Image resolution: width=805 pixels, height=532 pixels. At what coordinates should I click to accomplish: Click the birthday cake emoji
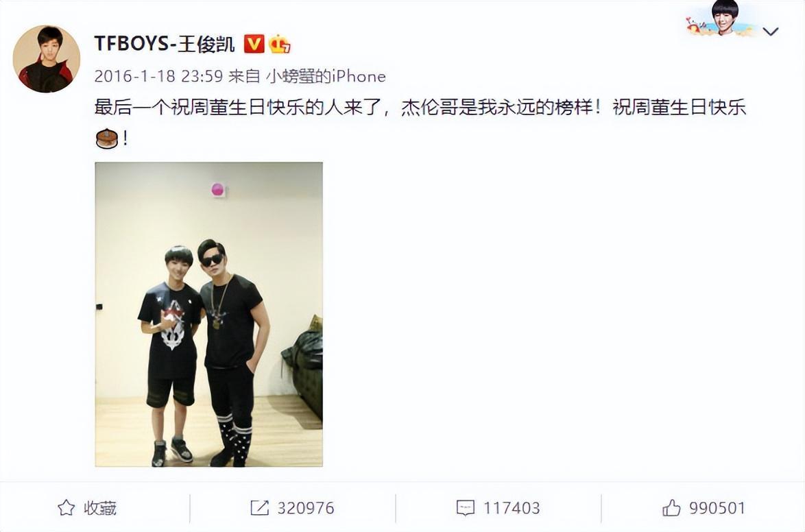107,138
